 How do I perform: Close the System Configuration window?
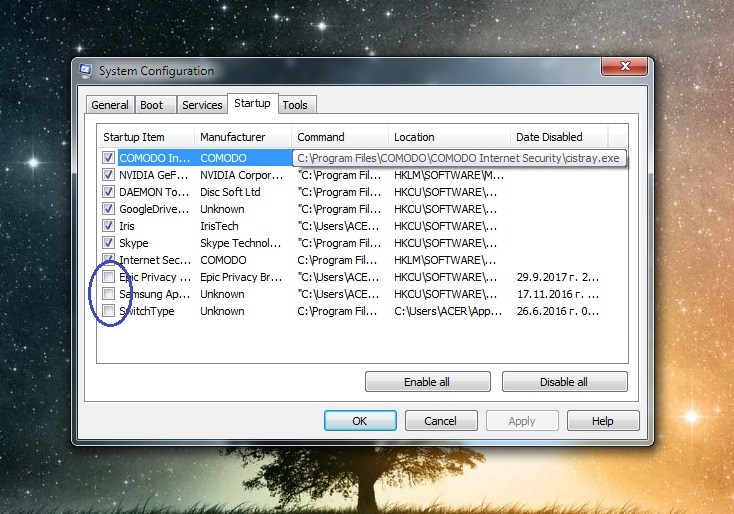624,66
